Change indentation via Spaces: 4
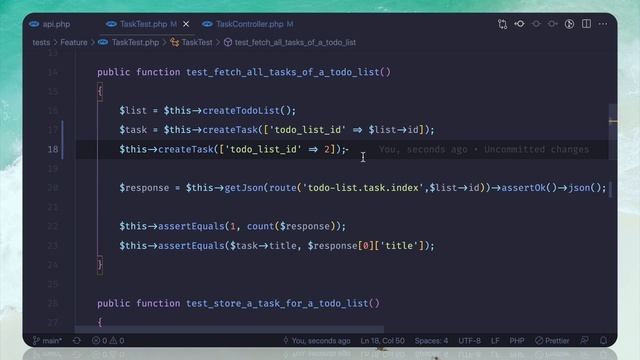The image size is (640, 360). 431,340
